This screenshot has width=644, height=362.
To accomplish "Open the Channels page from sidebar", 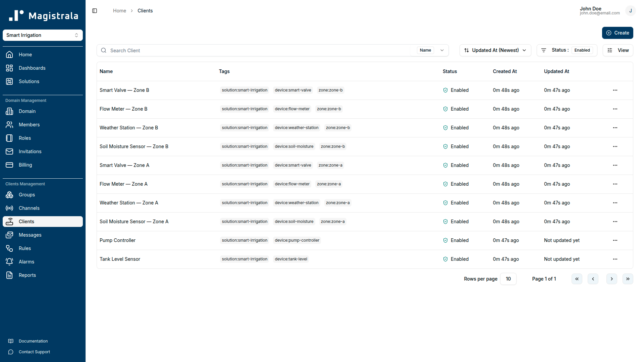I will point(30,208).
